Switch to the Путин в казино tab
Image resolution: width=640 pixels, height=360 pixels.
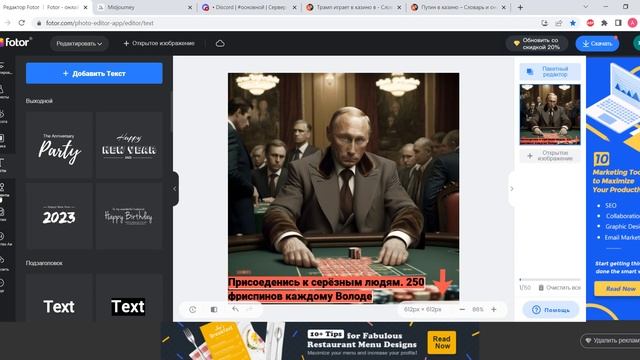458,7
